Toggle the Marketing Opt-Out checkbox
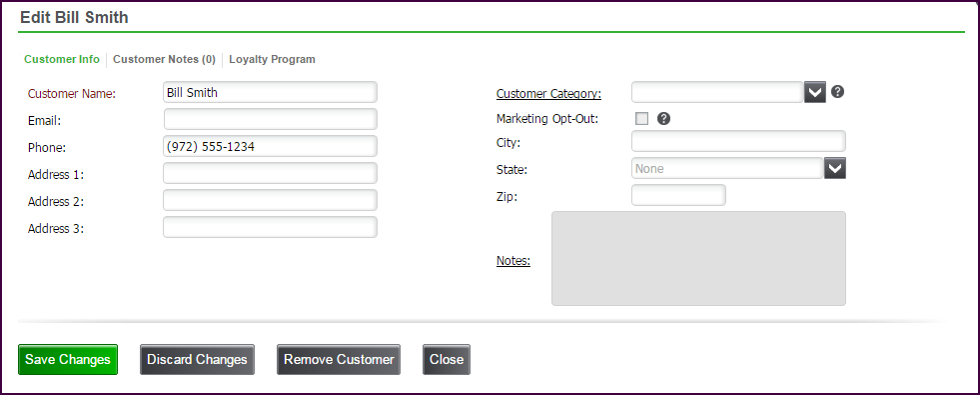The width and height of the screenshot is (980, 395). point(642,118)
